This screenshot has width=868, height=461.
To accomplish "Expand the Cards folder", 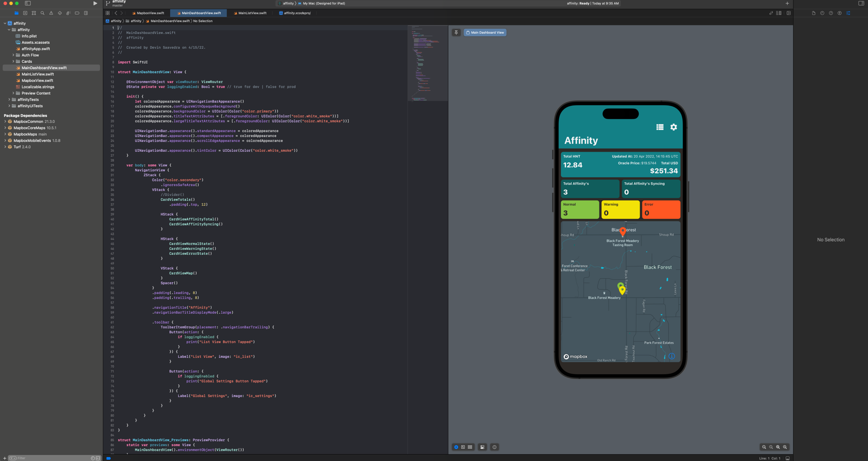I will click(13, 61).
